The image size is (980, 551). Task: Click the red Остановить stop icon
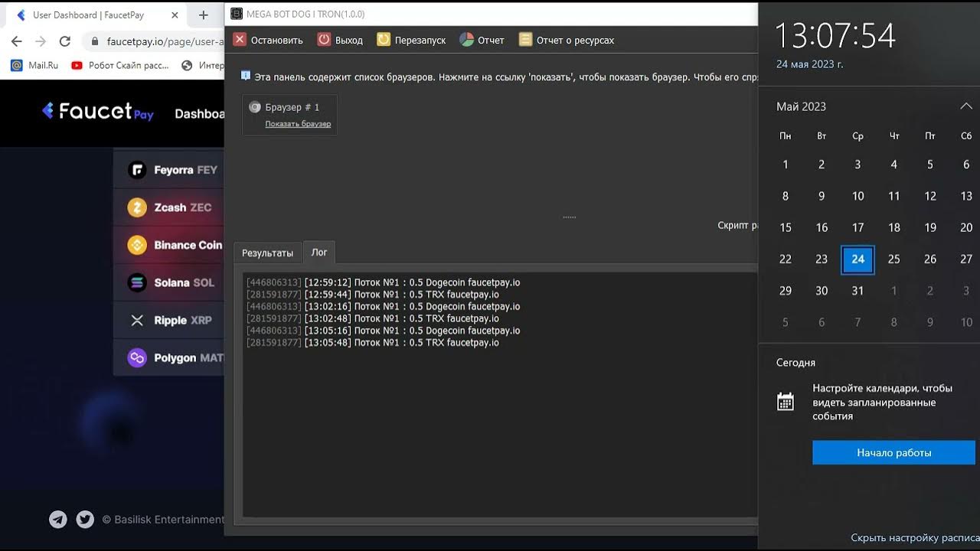(240, 40)
